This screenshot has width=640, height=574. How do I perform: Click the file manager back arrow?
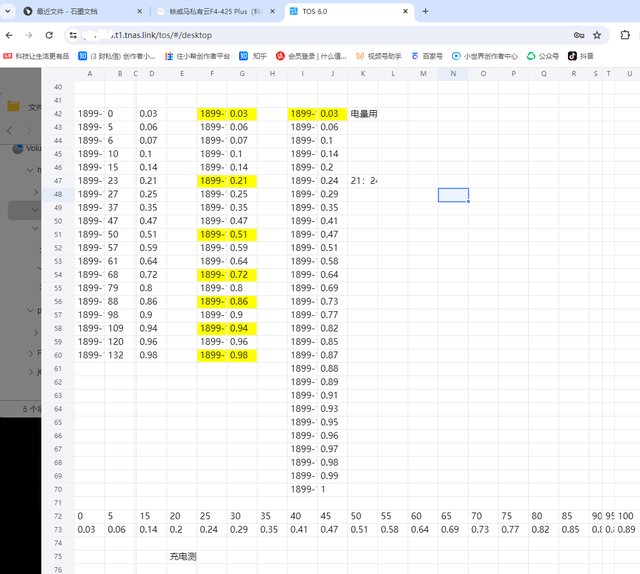click(9, 131)
